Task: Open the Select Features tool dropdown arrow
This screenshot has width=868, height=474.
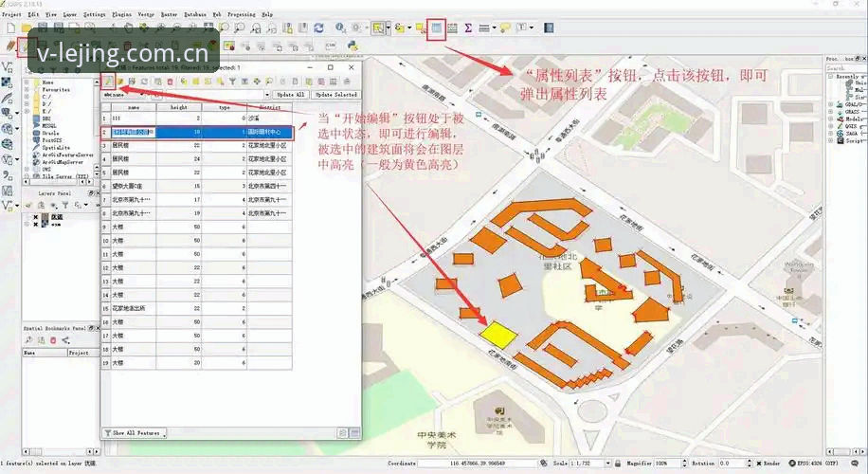Action: (389, 27)
